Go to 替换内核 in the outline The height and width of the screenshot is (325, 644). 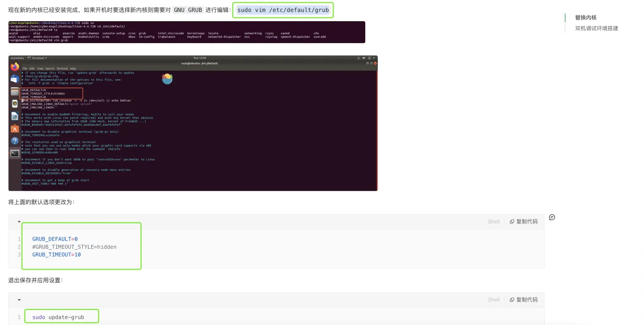(586, 18)
